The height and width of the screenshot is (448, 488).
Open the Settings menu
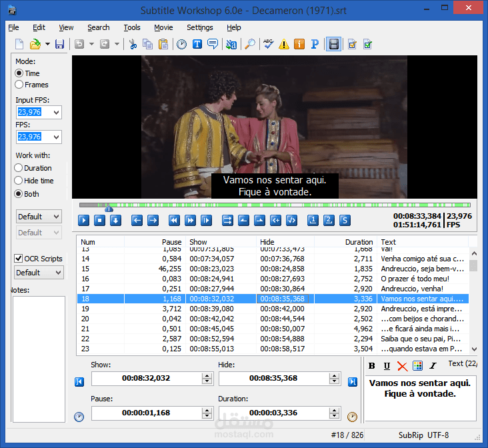pyautogui.click(x=200, y=27)
